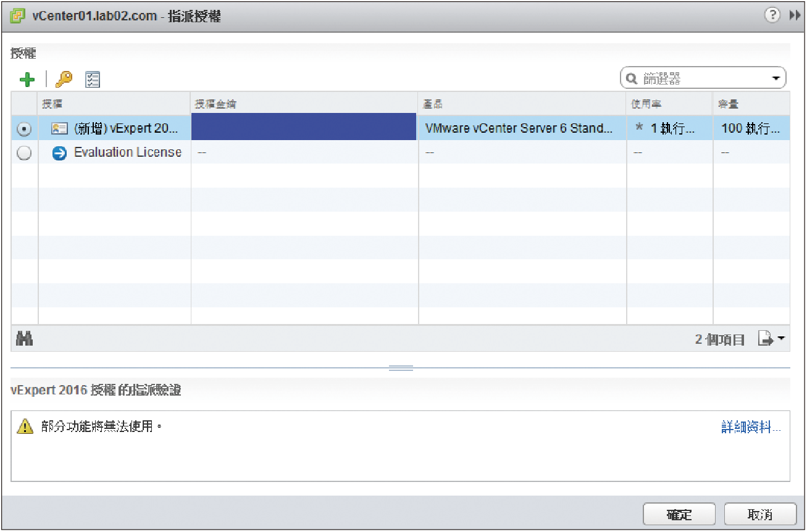
Task: Click the 確定 button
Action: (679, 514)
